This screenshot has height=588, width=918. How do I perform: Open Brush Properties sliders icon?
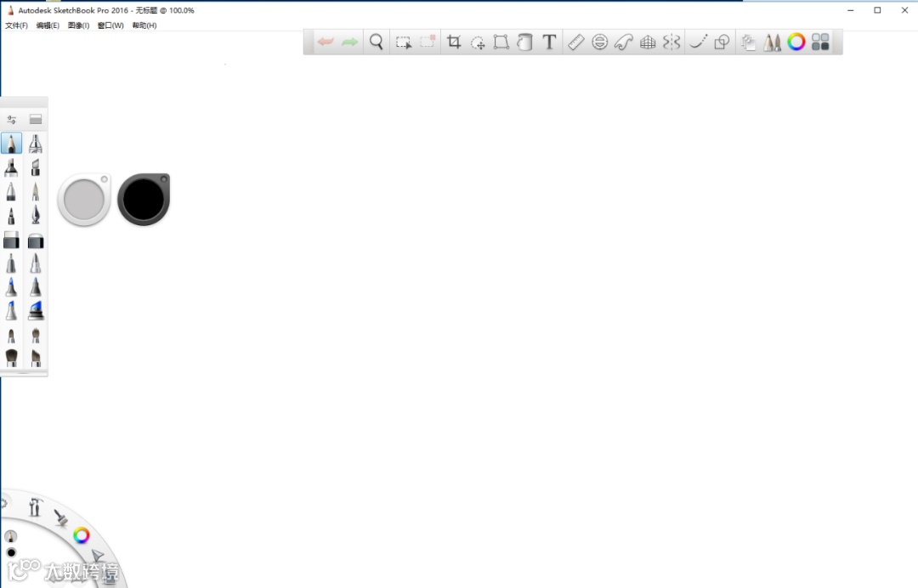(12, 119)
